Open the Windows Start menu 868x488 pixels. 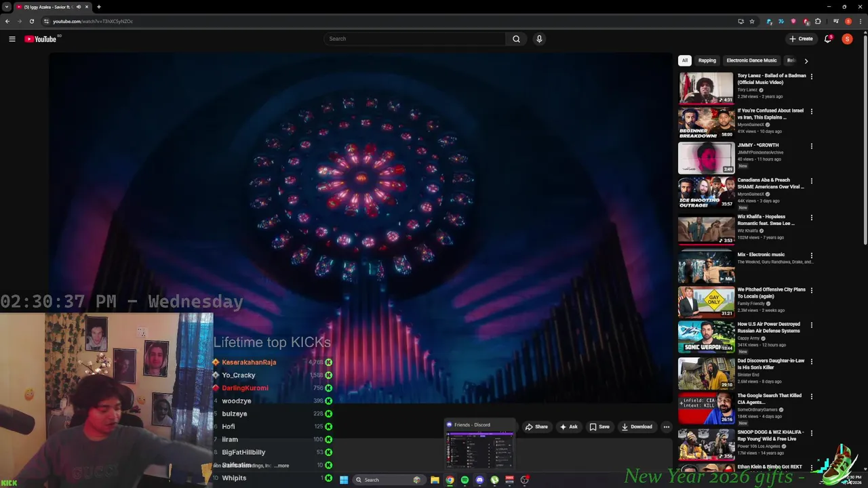tap(344, 480)
